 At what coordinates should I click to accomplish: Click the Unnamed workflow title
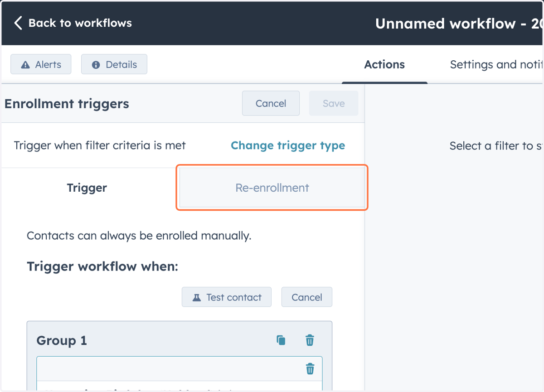point(459,24)
